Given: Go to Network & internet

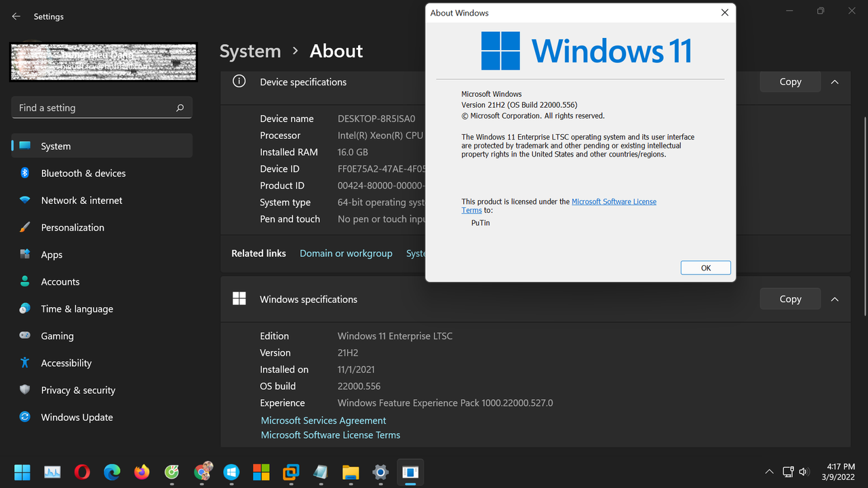Looking at the screenshot, I should pos(102,200).
